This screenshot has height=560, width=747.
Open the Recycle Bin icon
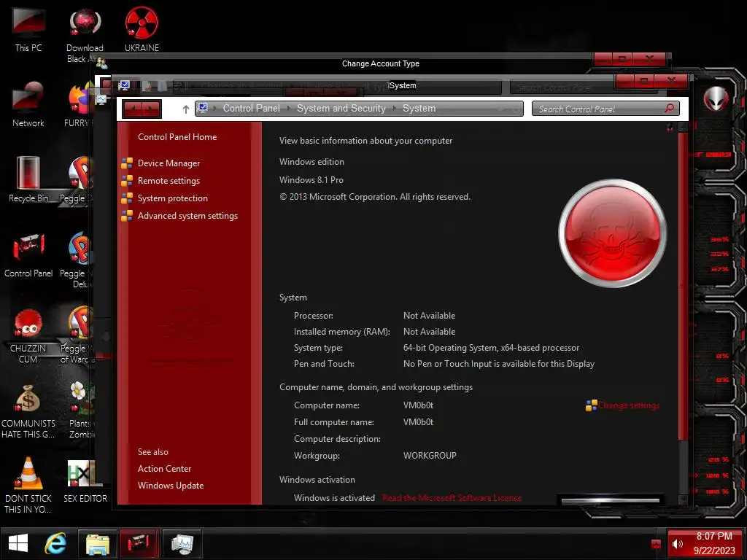(x=28, y=179)
